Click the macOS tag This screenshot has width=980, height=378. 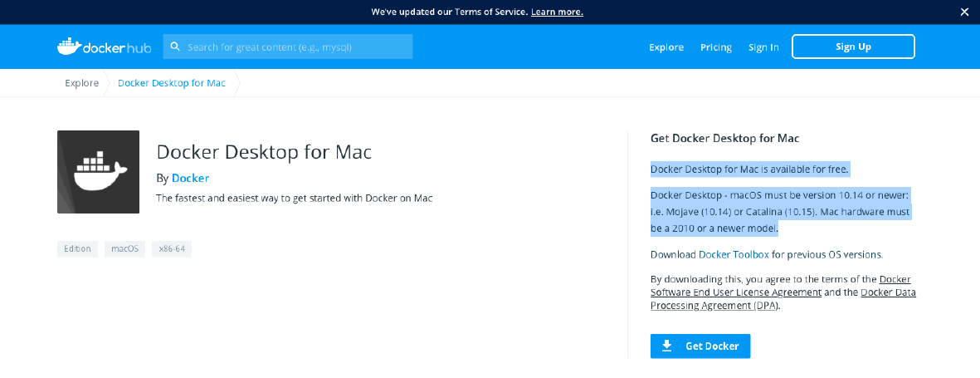pyautogui.click(x=125, y=249)
